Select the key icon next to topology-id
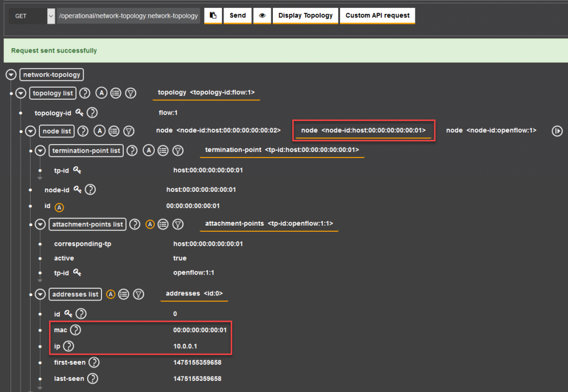This screenshot has height=392, width=568. click(x=79, y=112)
